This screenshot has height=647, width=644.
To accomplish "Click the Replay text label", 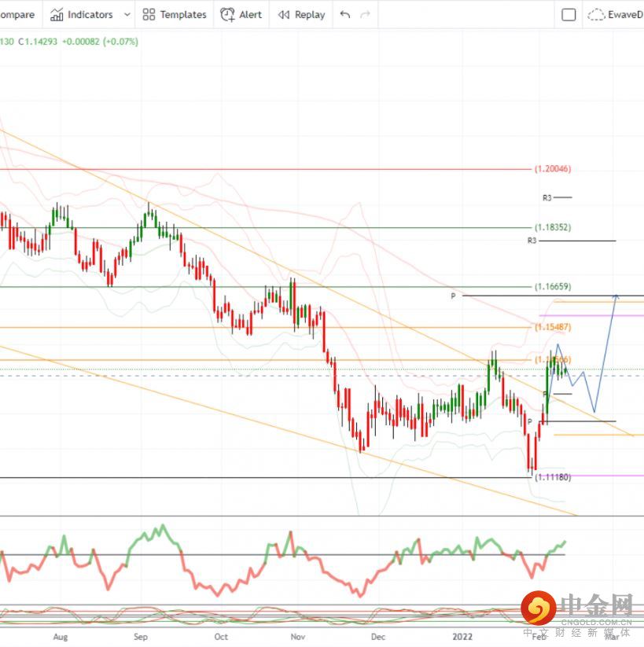I will (x=310, y=15).
